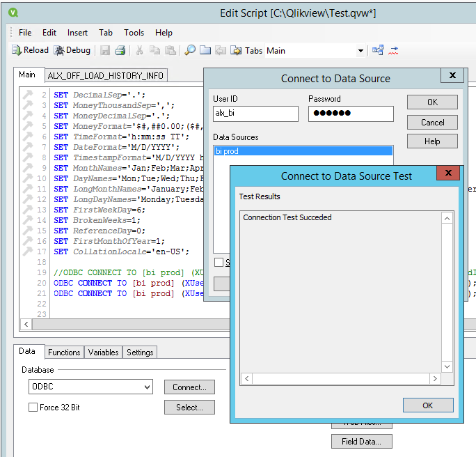
Task: Switch to the Functions tab
Action: click(64, 353)
